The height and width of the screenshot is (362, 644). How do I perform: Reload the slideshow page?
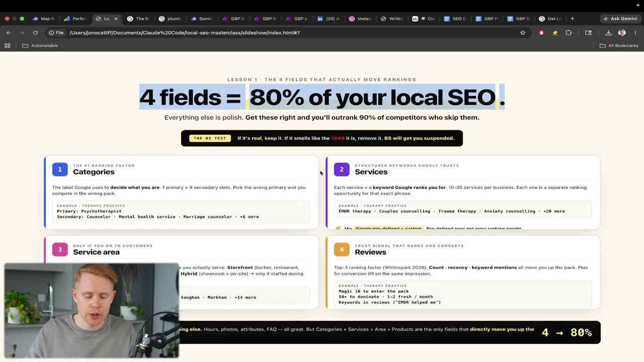35,33
